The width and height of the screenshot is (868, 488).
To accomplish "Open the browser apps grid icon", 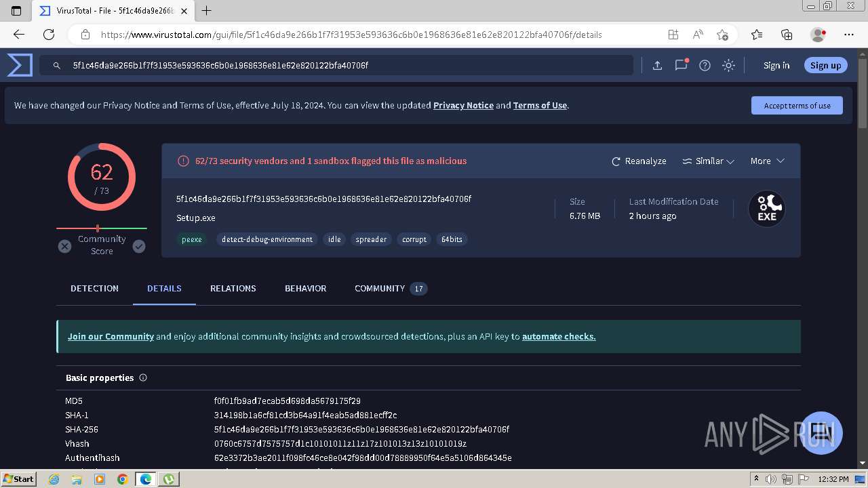I will [673, 35].
